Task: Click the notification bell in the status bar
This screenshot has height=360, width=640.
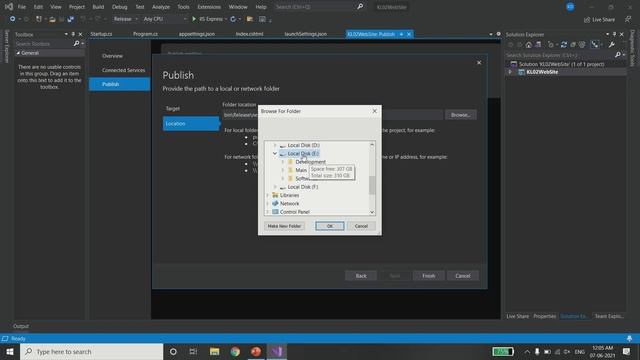Action: click(629, 338)
